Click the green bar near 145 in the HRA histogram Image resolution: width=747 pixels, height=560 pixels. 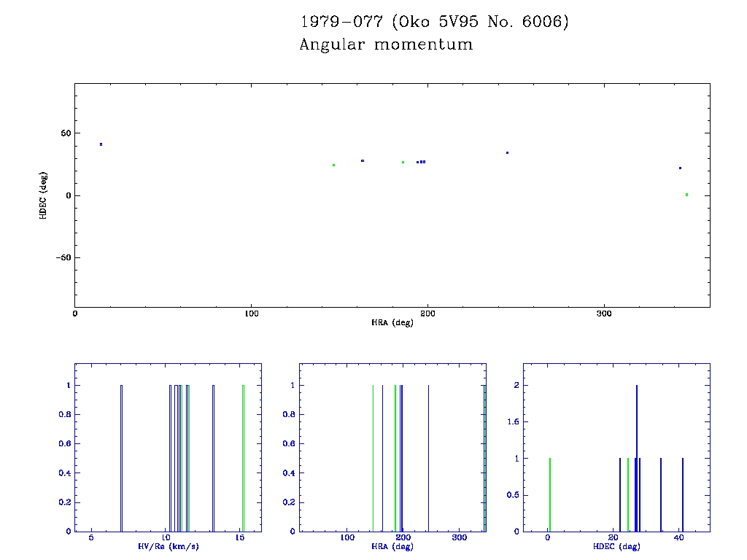(x=373, y=458)
